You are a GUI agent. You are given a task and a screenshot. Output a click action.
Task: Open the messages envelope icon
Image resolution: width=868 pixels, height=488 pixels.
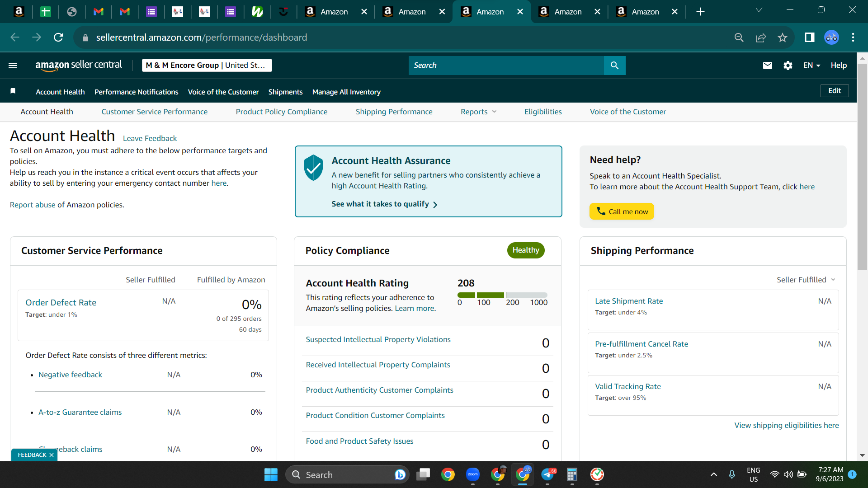click(768, 66)
